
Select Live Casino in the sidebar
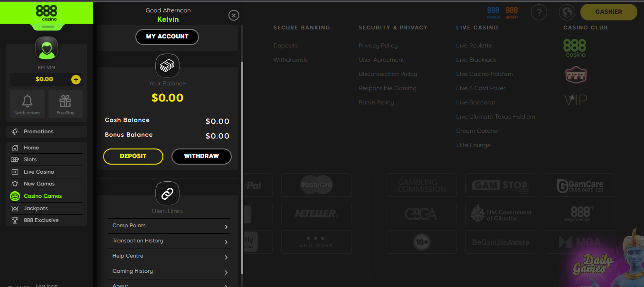pyautogui.click(x=47, y=172)
